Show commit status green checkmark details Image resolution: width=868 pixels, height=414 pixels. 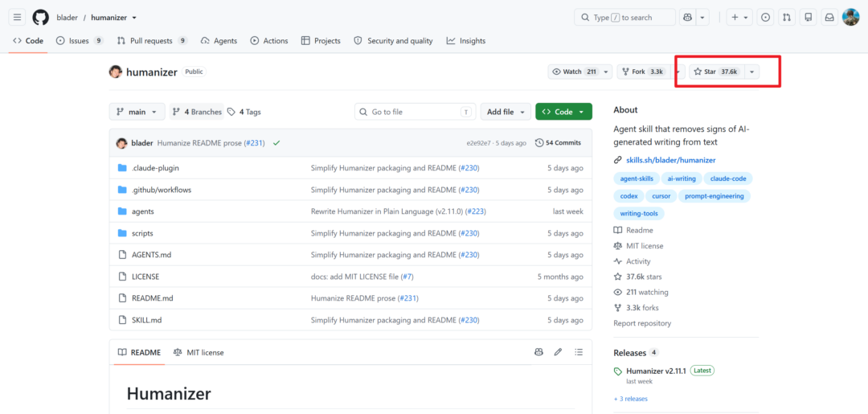pos(276,143)
